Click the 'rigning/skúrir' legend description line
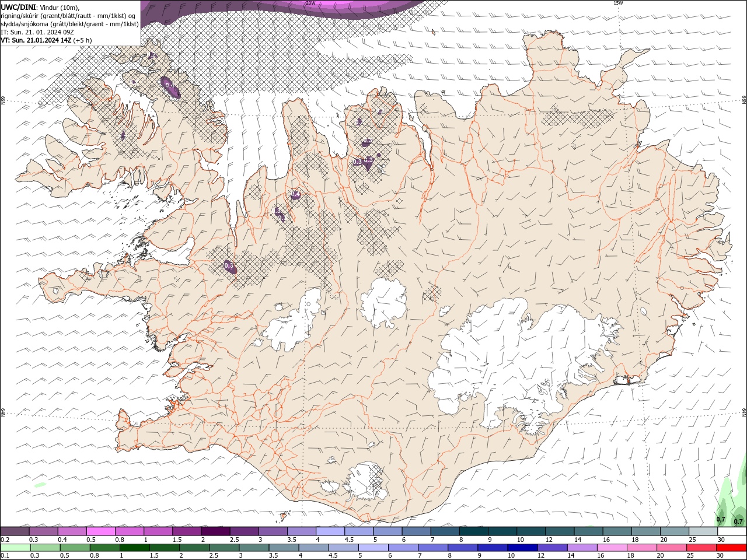The width and height of the screenshot is (747, 560). click(68, 16)
